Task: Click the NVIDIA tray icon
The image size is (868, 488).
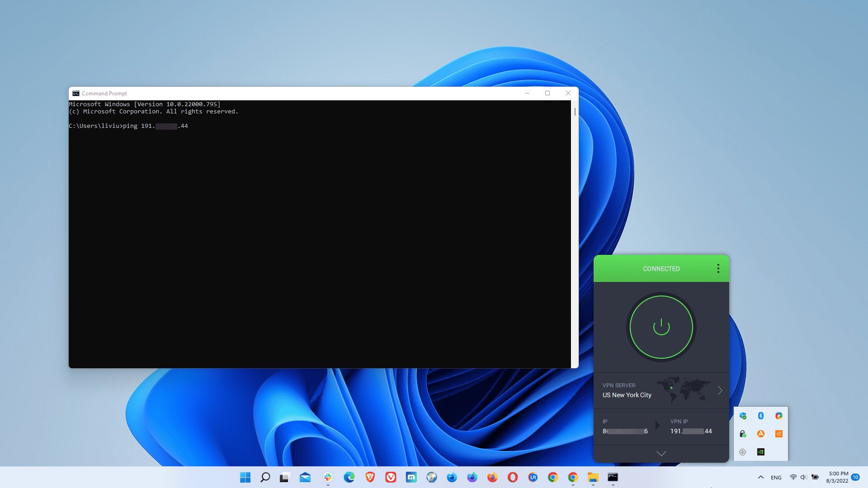Action: (761, 452)
